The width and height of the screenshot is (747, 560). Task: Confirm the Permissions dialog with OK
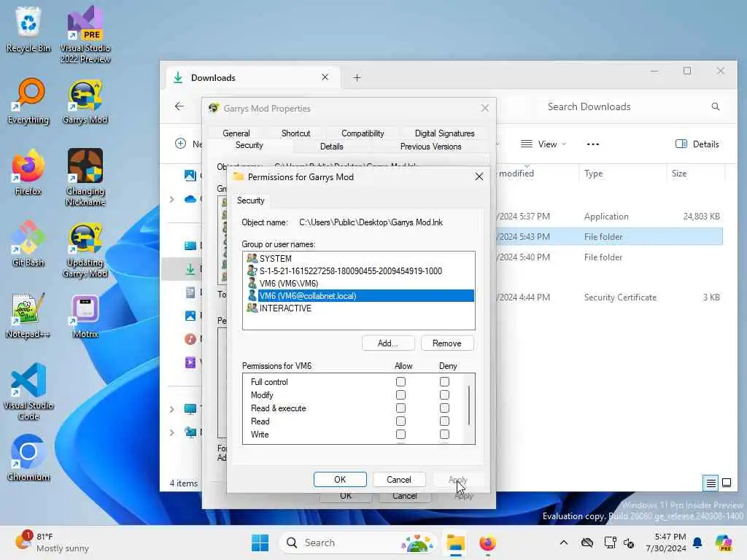pos(340,480)
